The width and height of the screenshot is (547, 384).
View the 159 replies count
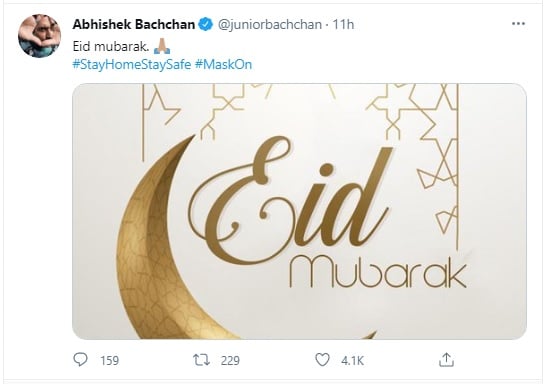110,360
